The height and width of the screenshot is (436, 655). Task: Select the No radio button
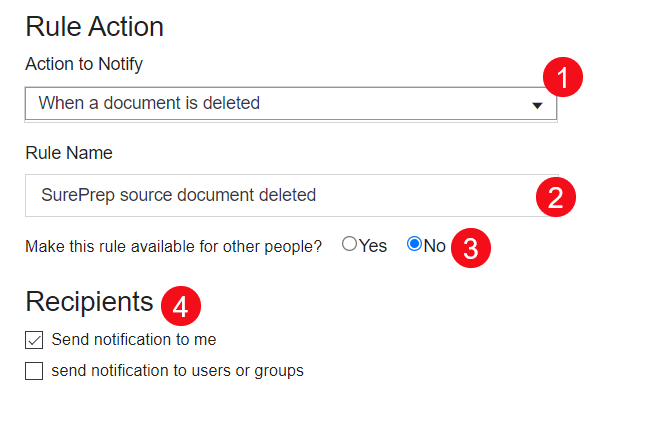415,245
